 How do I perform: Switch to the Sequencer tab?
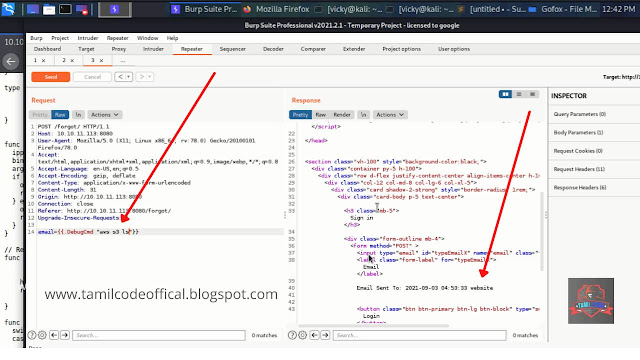pyautogui.click(x=233, y=49)
